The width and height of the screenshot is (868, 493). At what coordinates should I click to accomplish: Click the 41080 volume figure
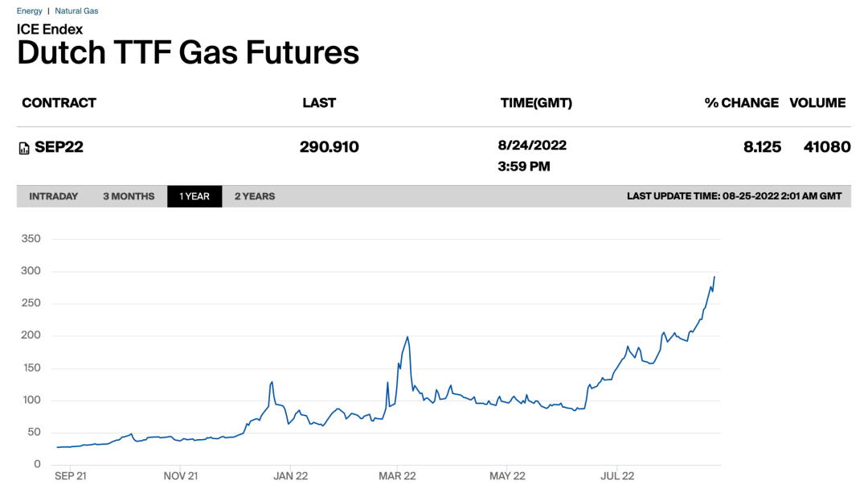(827, 147)
